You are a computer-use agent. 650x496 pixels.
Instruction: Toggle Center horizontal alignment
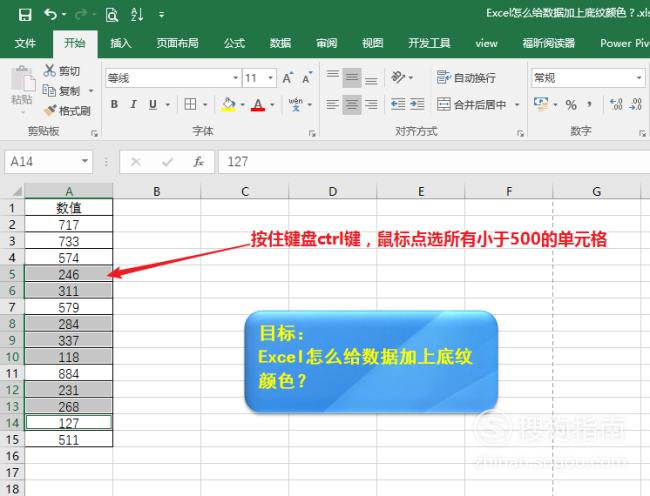coord(352,104)
